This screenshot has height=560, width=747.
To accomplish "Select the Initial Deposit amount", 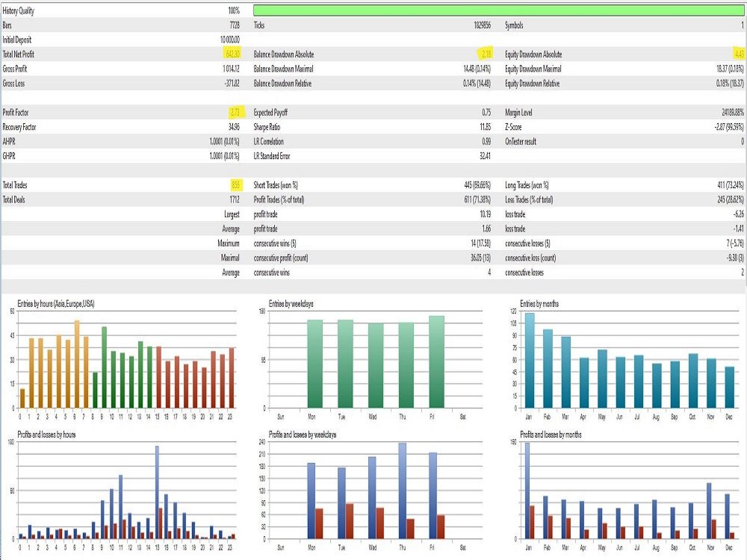I will point(229,40).
